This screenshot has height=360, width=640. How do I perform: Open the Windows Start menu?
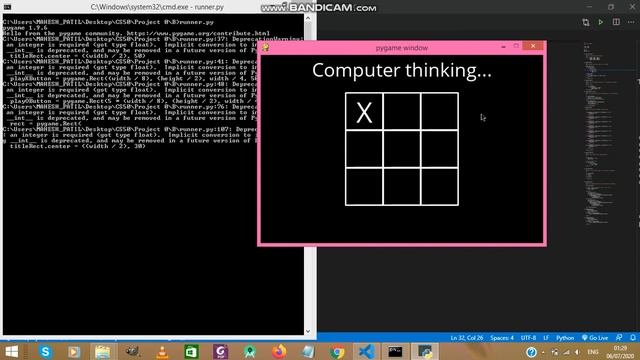click(12, 351)
